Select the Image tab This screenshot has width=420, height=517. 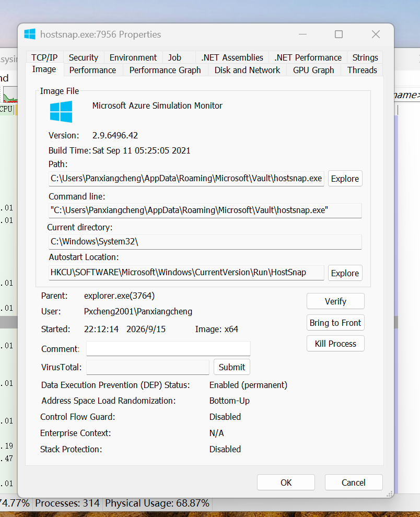click(x=44, y=69)
